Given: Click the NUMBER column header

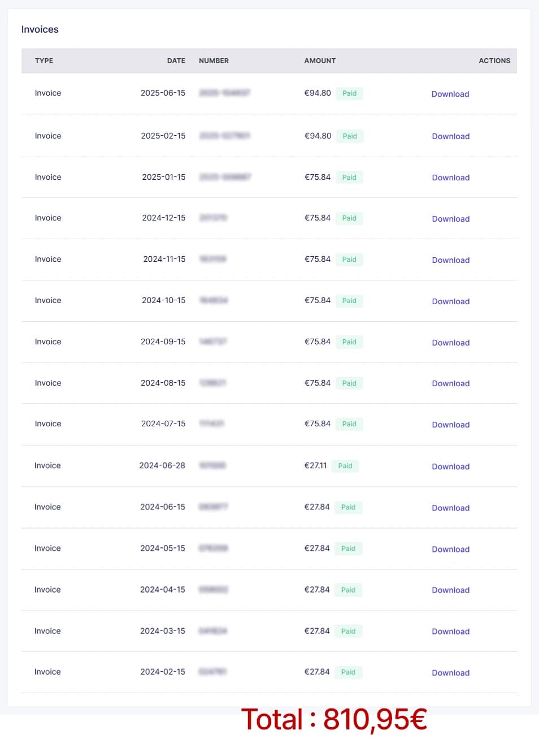Looking at the screenshot, I should tap(214, 61).
